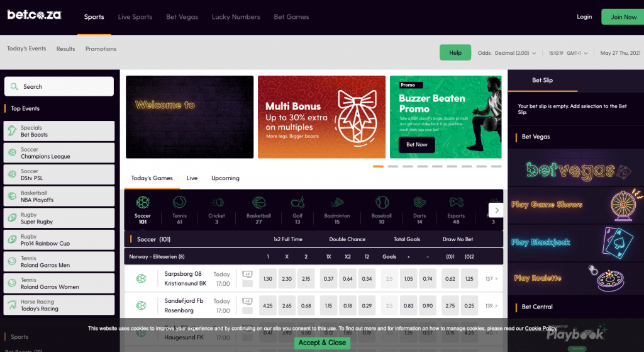This screenshot has height=352, width=644.
Task: Click soccer ball icon beside Sandefjord Fb
Action: click(x=141, y=305)
